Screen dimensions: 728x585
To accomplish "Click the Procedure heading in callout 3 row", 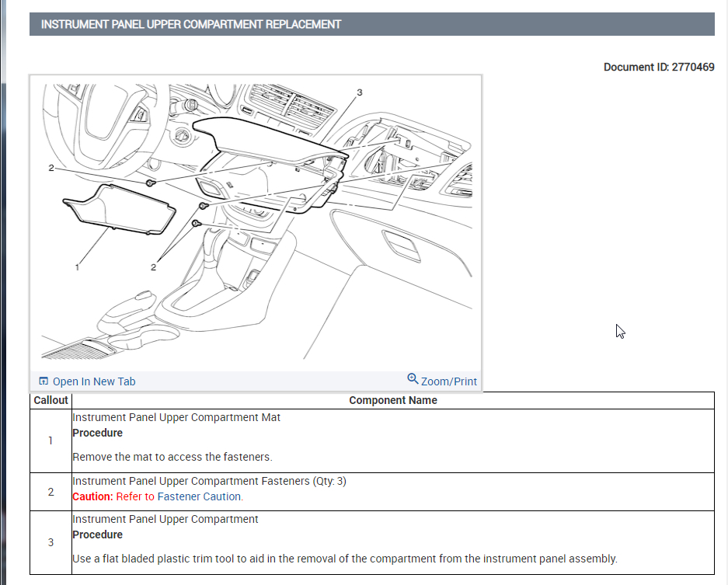I will (97, 535).
